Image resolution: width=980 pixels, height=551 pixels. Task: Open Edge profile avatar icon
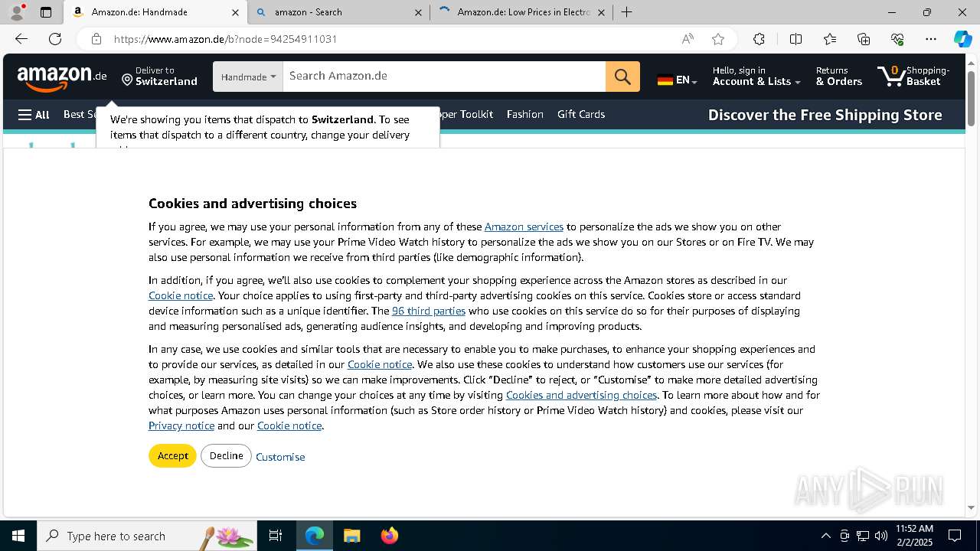pos(17,12)
